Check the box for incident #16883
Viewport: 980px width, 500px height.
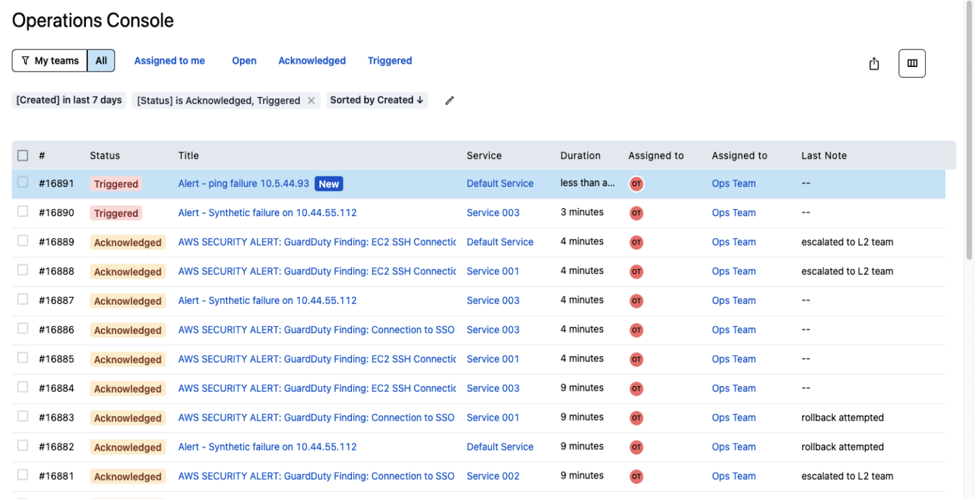[23, 417]
